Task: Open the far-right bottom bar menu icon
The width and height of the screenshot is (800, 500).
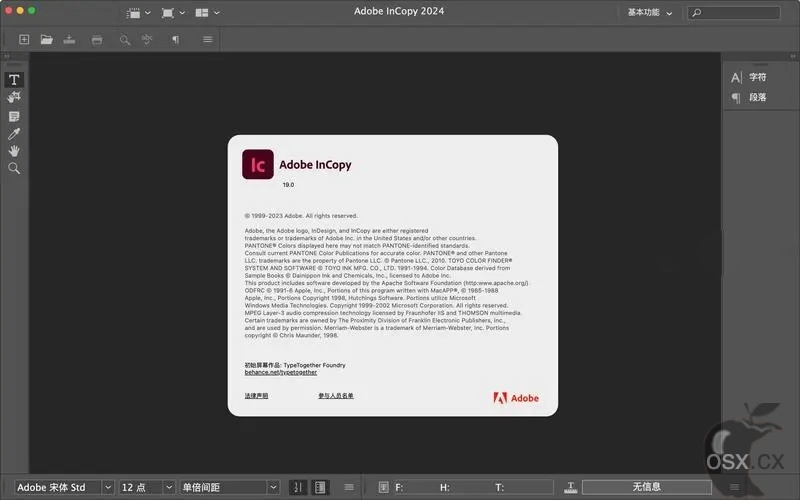Action: (734, 487)
